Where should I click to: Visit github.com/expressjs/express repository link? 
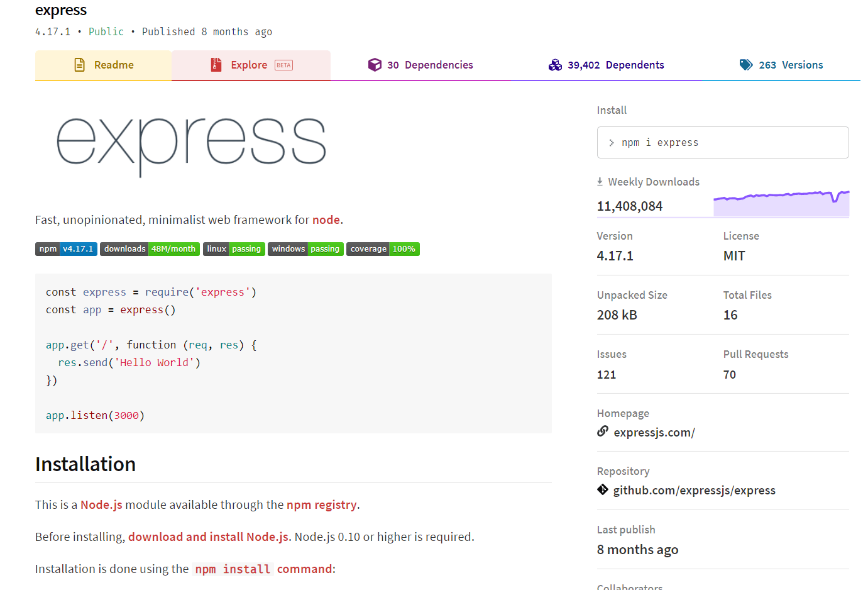(694, 489)
